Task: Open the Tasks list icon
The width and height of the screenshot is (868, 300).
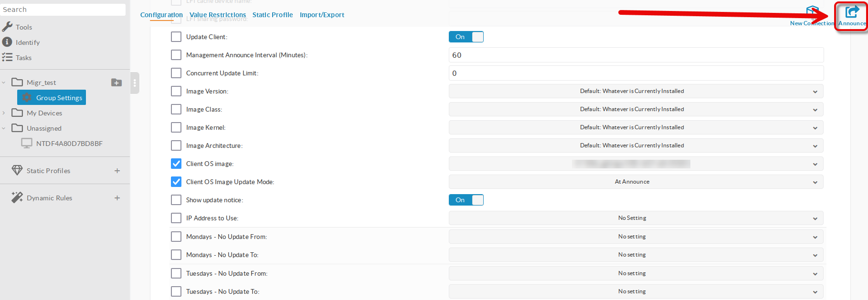Action: click(x=7, y=57)
